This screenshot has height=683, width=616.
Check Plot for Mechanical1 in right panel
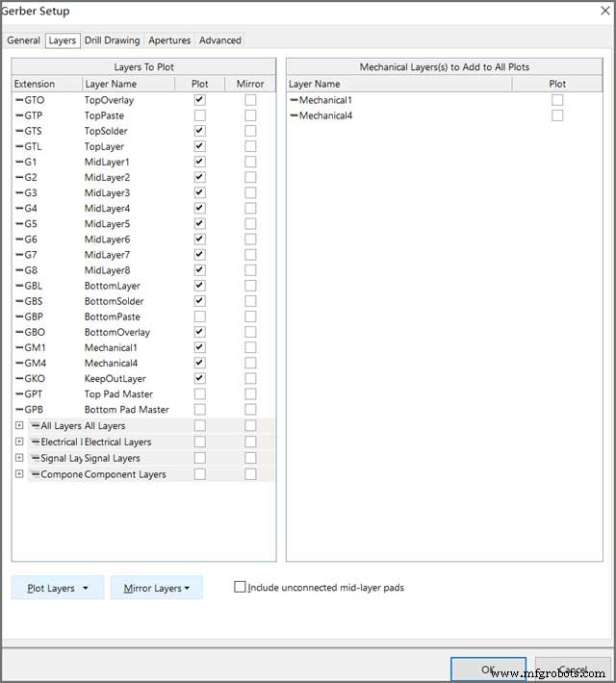click(557, 100)
